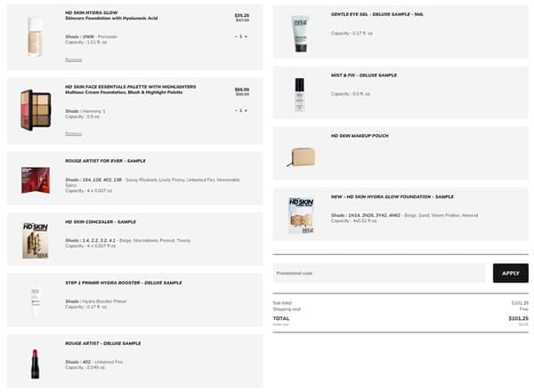534x392 pixels.
Task: Select the Rouge Artist For Ever sample image
Action: click(36, 180)
